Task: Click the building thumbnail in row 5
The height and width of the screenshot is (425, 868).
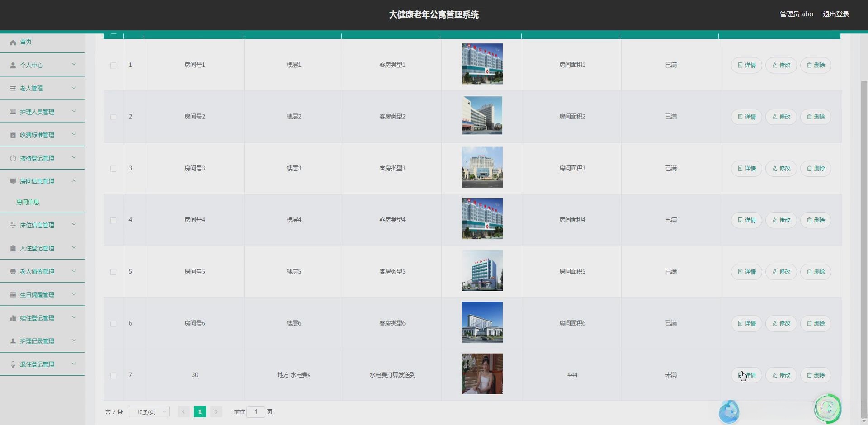Action: tap(482, 270)
